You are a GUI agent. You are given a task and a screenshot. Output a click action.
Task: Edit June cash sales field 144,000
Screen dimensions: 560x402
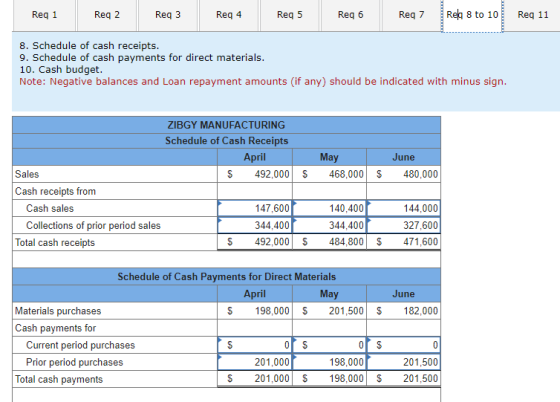(404, 208)
